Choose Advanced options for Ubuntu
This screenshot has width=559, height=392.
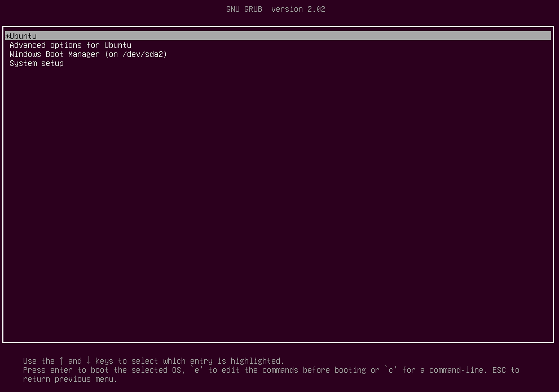[x=71, y=45]
